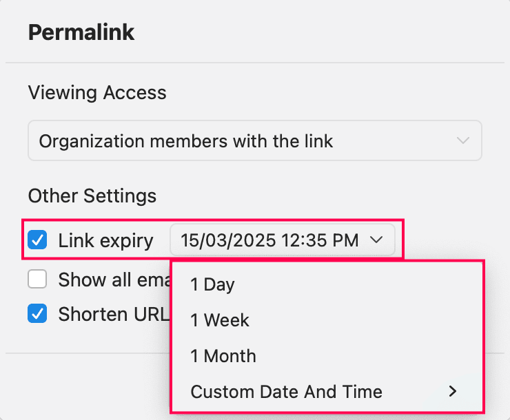Pick the 1 Month expiry option
This screenshot has width=510, height=420.
223,356
